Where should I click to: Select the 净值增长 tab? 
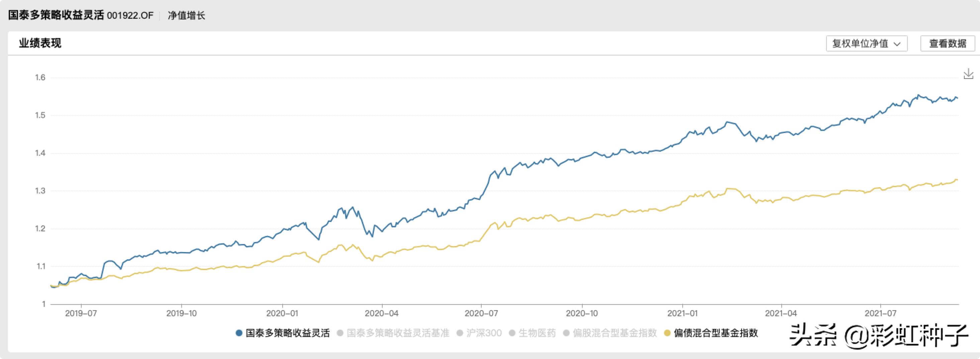(x=186, y=16)
